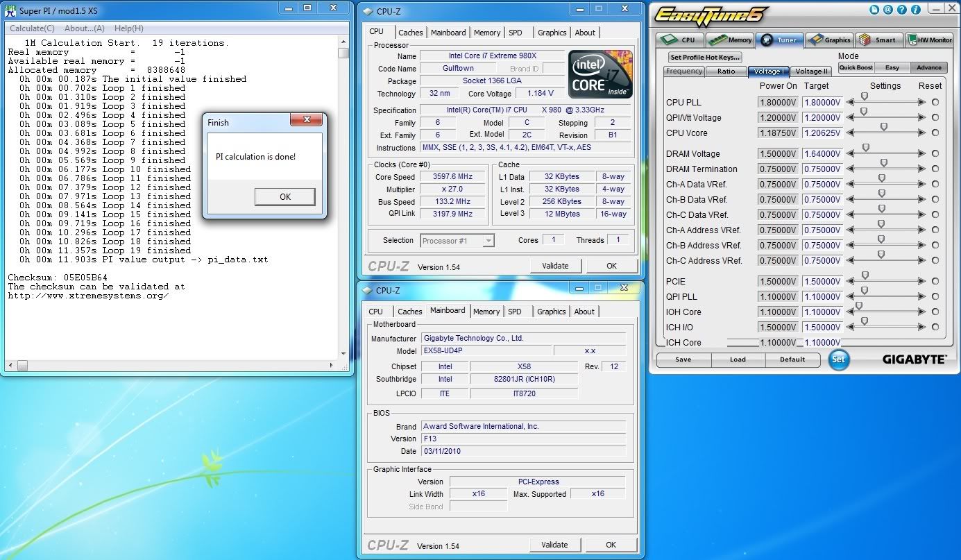This screenshot has height=560, width=961.
Task: Click the Save button in EasyTune6
Action: pos(683,359)
